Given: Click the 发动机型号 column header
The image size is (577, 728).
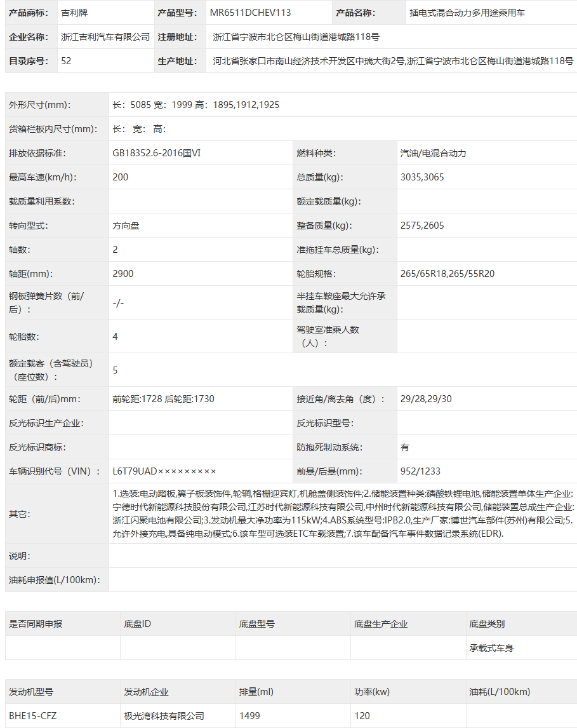Looking at the screenshot, I should [31, 692].
